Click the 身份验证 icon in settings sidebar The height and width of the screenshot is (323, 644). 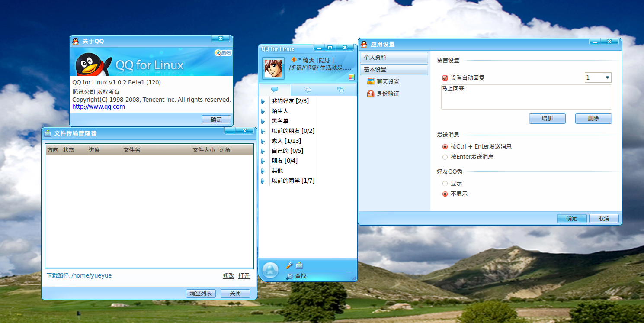371,94
